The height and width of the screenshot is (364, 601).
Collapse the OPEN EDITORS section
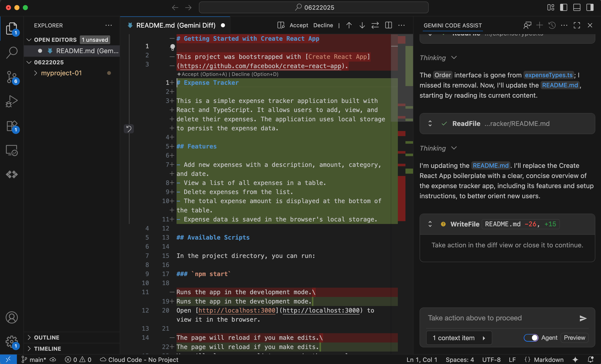[x=29, y=40]
